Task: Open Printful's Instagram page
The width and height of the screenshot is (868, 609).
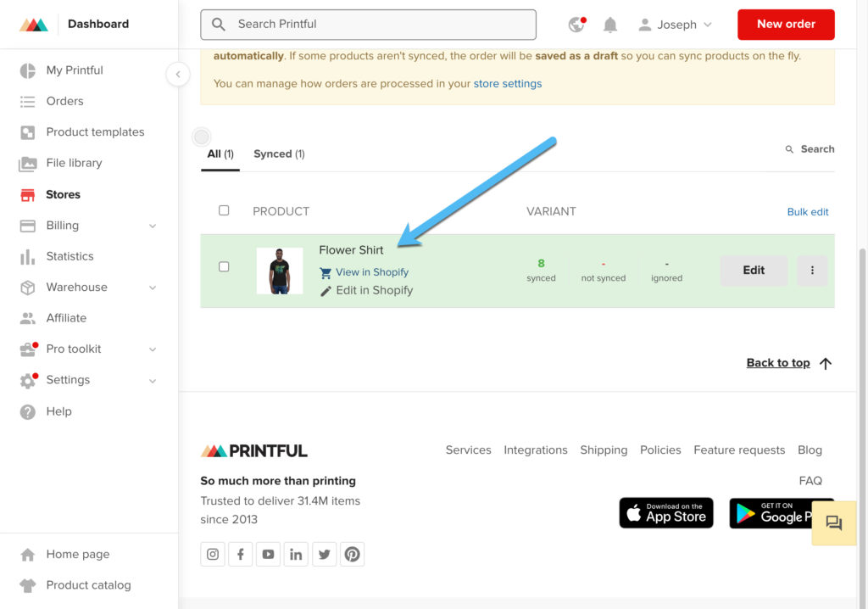Action: [x=213, y=554]
